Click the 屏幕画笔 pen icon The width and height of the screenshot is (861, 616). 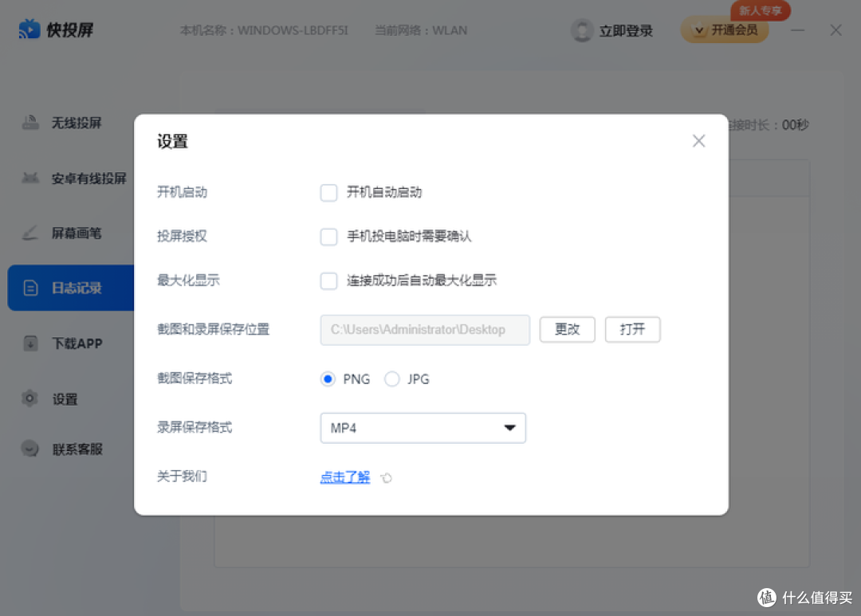31,233
